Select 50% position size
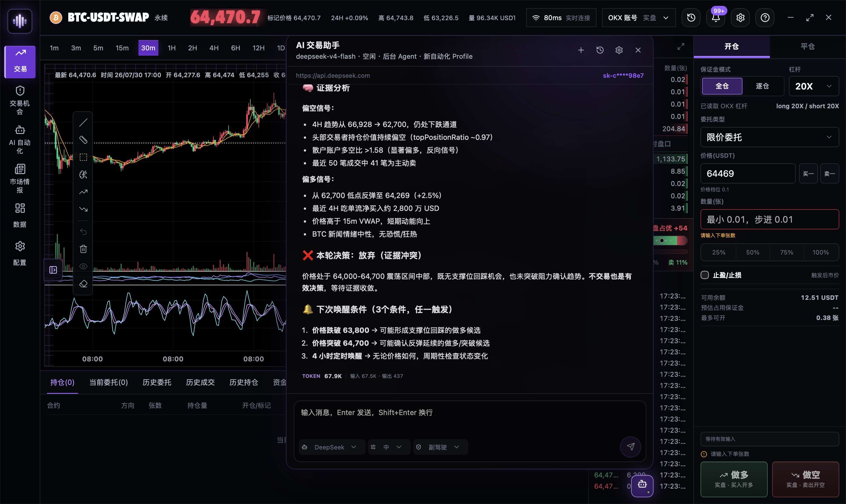 point(753,252)
